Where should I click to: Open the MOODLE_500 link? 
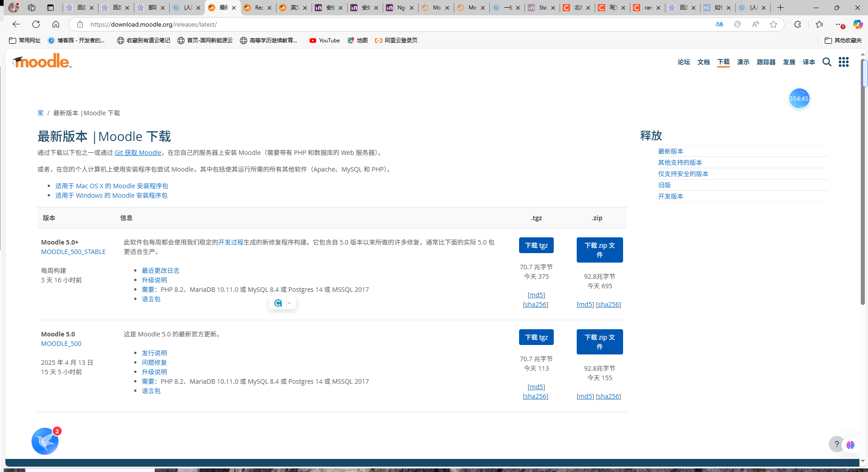click(61, 344)
